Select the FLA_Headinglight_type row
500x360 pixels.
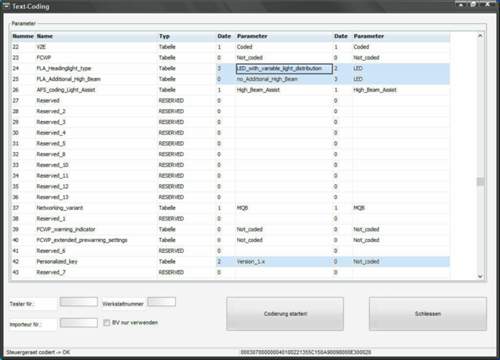[231, 68]
